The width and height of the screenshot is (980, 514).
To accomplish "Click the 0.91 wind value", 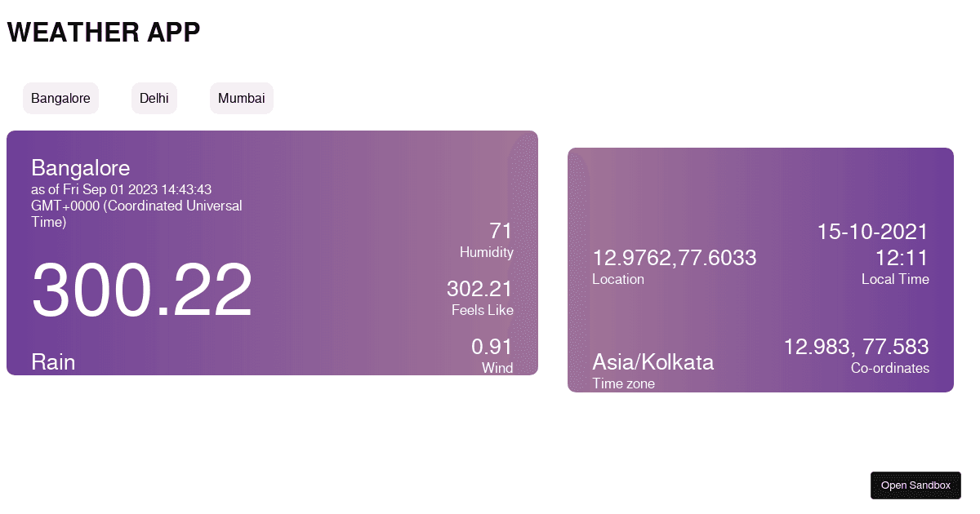I will [492, 347].
